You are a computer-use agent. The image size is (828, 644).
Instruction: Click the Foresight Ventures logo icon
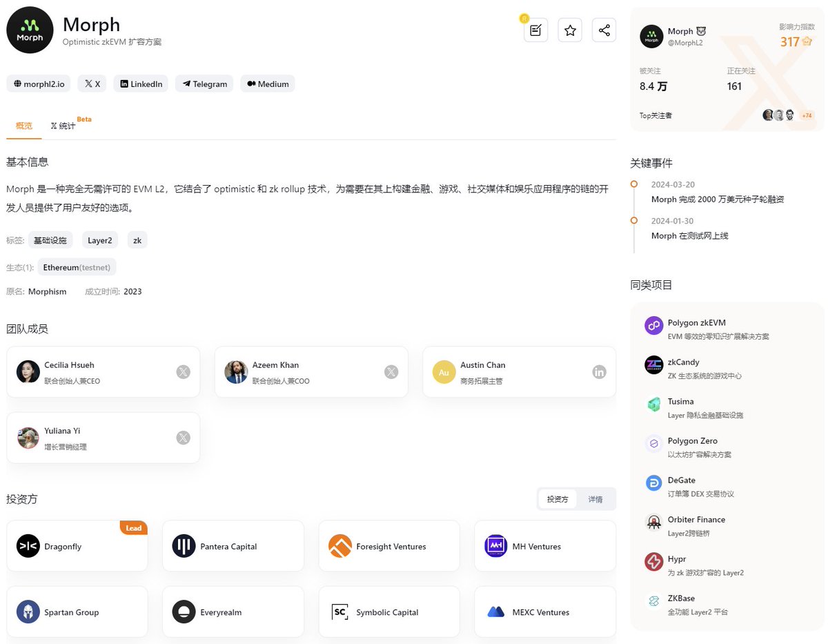(340, 546)
